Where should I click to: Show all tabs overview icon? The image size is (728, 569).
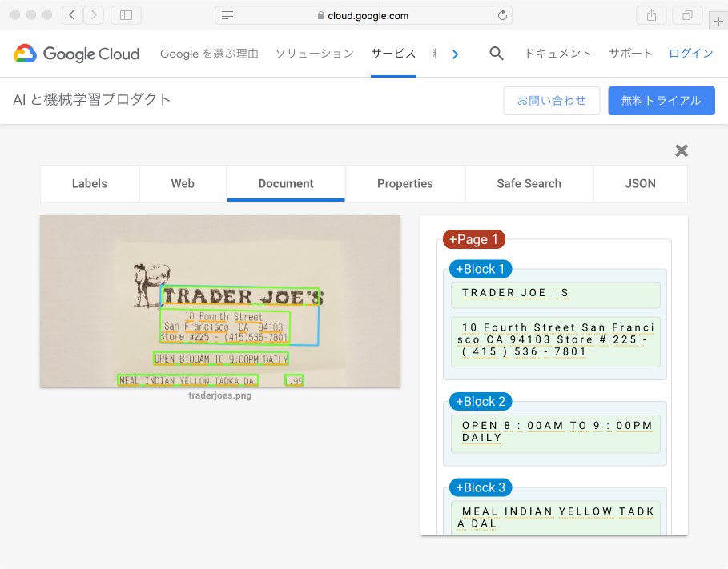[687, 15]
